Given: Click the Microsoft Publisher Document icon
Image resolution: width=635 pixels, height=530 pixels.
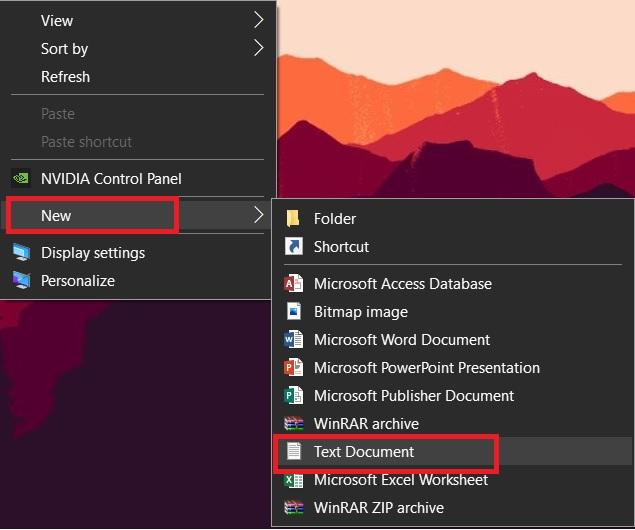Looking at the screenshot, I should [x=294, y=396].
